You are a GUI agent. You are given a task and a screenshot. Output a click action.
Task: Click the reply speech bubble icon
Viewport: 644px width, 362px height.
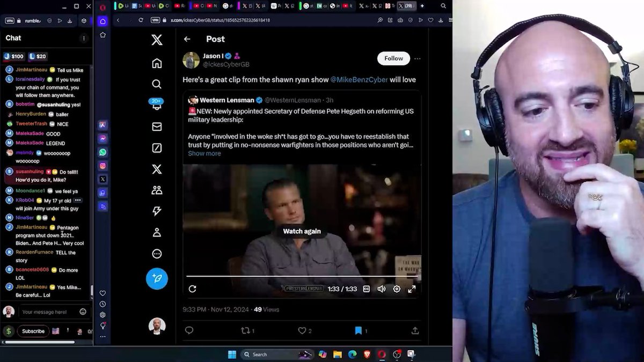[189, 331]
